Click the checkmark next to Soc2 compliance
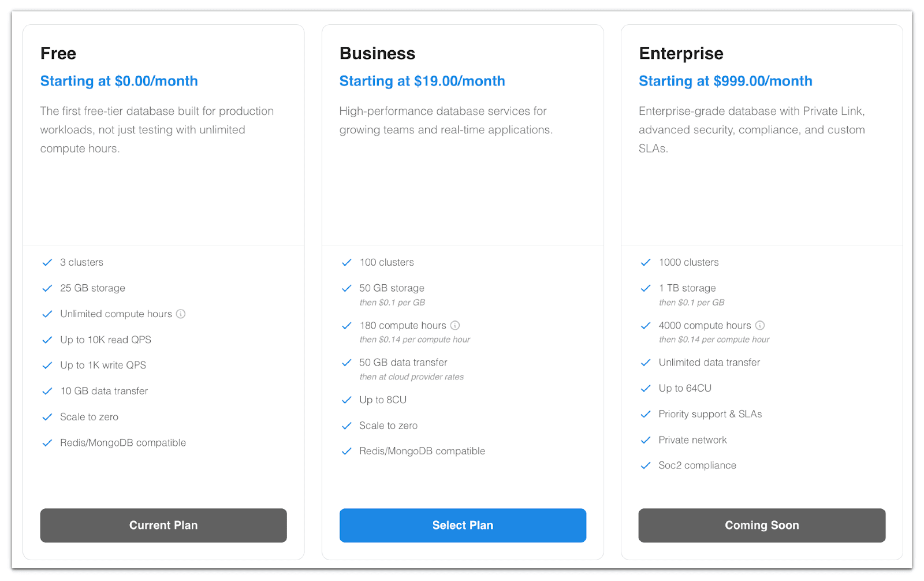The image size is (924, 581). pyautogui.click(x=645, y=465)
